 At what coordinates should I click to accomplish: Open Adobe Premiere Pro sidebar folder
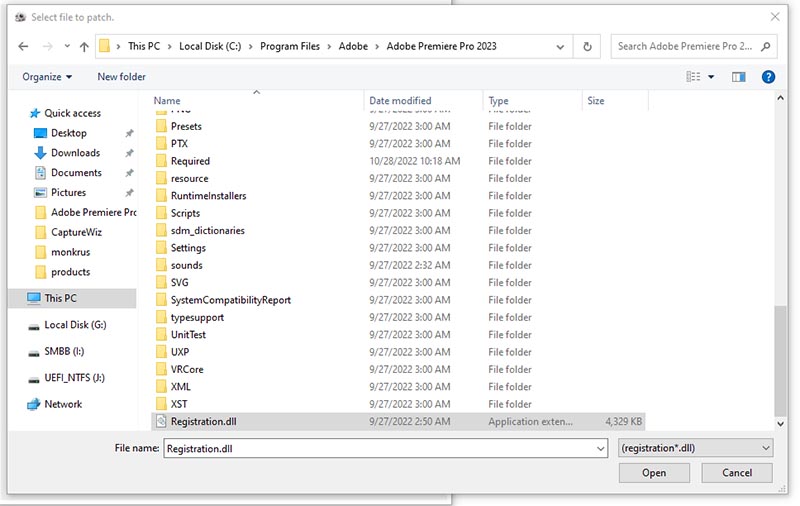click(85, 213)
